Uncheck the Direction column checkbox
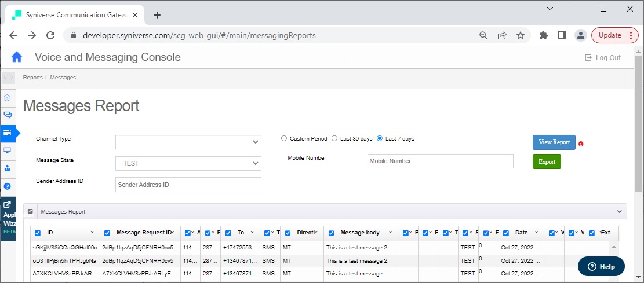Viewport: 644px width, 283px height. point(288,233)
